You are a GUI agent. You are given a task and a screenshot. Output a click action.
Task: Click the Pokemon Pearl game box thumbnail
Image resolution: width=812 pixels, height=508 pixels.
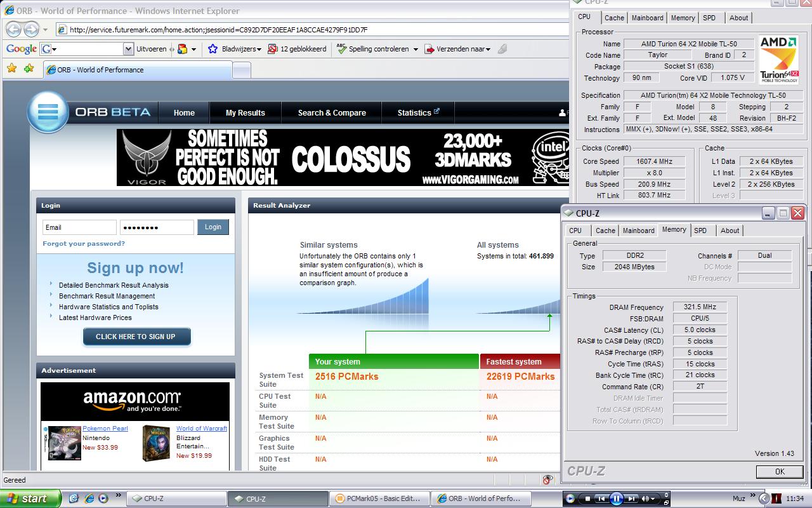[65, 443]
